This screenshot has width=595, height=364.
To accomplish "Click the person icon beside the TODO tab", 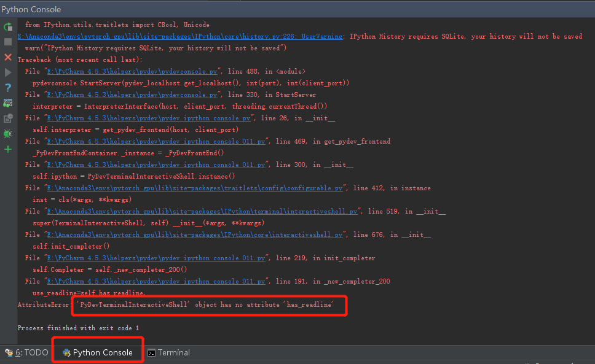I will (x=9, y=352).
